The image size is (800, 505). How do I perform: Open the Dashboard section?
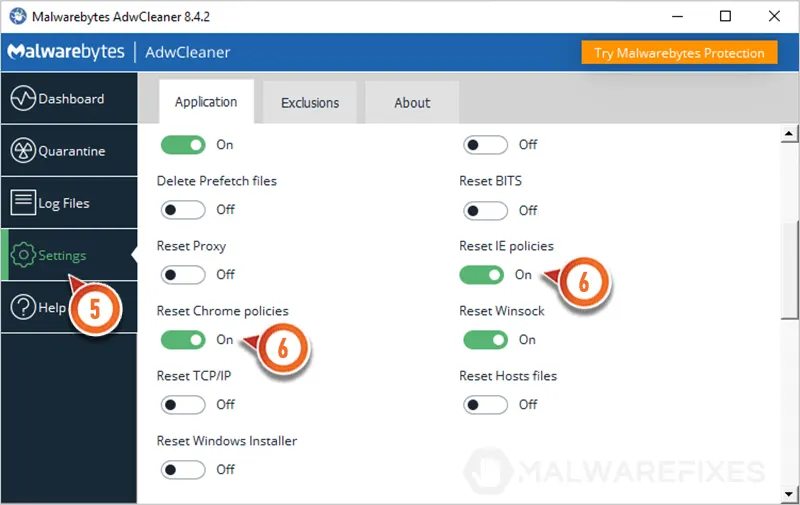pos(69,98)
